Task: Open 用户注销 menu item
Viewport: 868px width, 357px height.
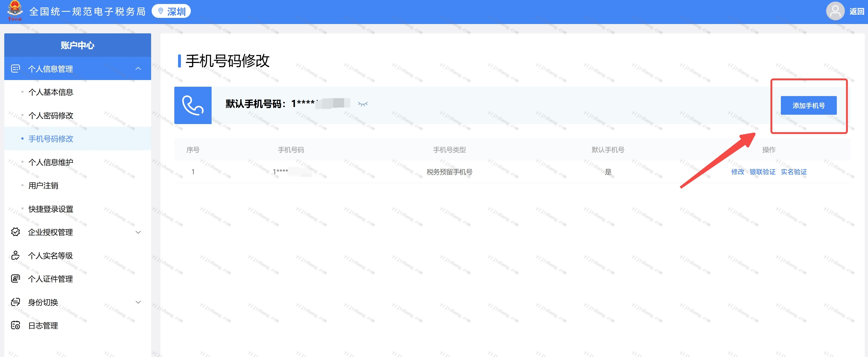Action: click(78, 186)
